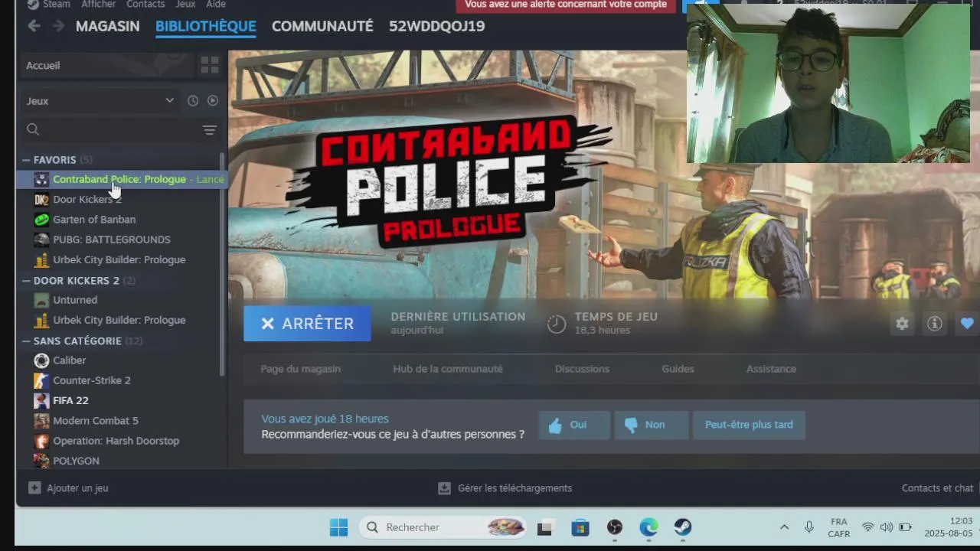980x551 pixels.
Task: Choose Peut-être plus tard
Action: point(749,425)
